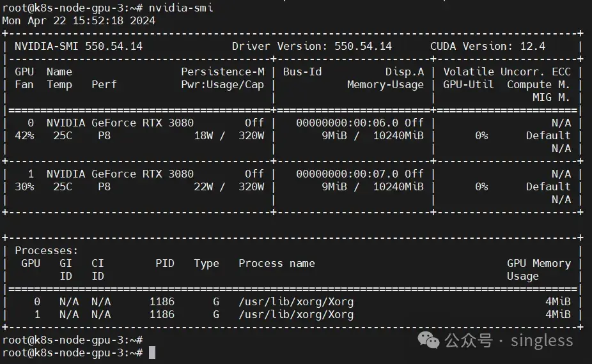
Task: Click the Processes: section label
Action: pos(47,251)
